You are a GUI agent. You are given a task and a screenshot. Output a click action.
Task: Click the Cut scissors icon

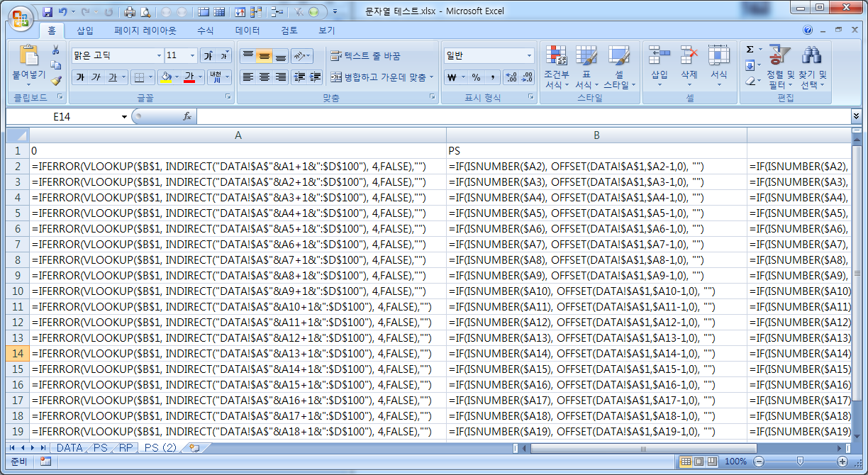56,50
